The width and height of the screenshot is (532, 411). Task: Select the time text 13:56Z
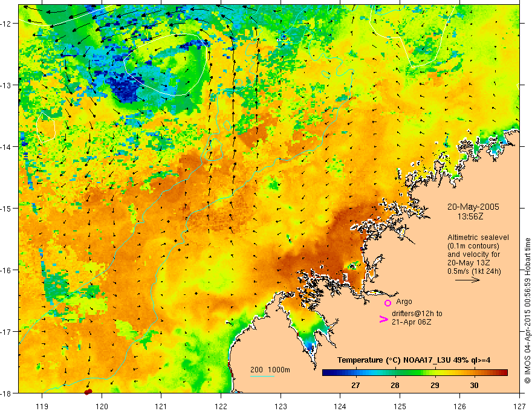[470, 216]
